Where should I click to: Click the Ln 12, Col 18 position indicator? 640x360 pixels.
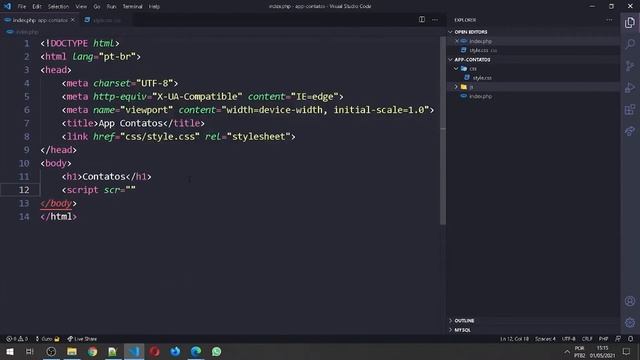pos(514,339)
